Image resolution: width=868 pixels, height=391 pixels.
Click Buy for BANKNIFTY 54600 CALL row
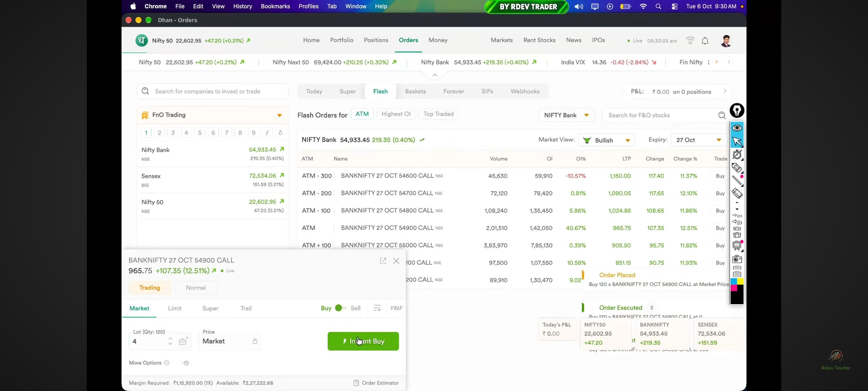click(x=720, y=176)
